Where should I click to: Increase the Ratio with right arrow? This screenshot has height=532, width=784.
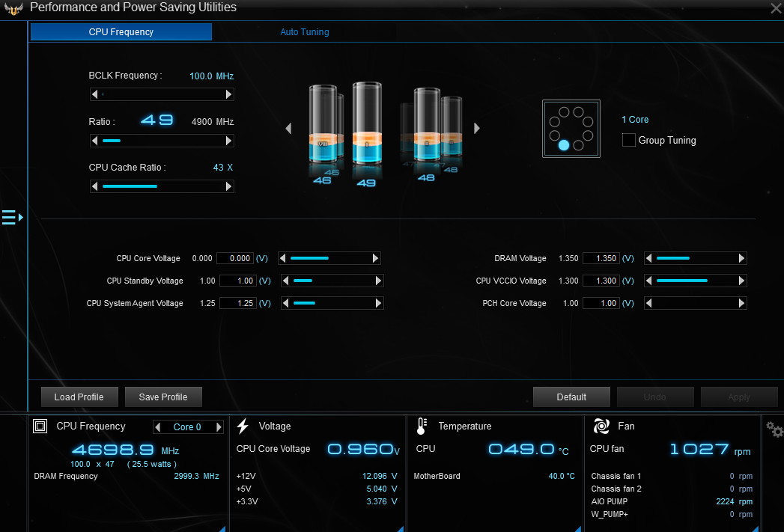228,141
